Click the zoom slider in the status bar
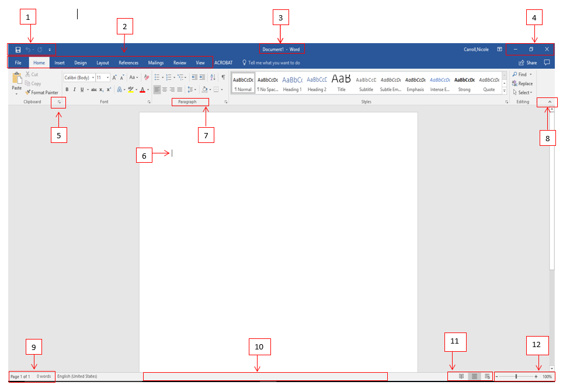Screen dimensions: 570x392 point(516,377)
